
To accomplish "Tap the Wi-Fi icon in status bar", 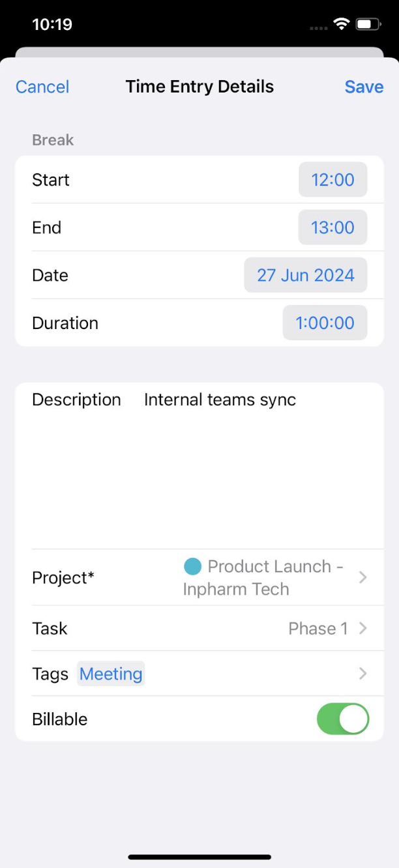I will coord(341,23).
